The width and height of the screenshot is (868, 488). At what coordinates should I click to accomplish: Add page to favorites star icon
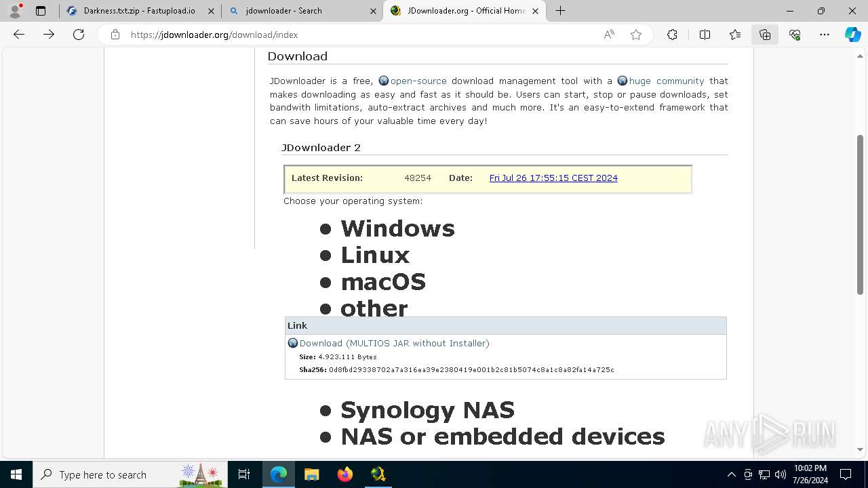pyautogui.click(x=636, y=35)
